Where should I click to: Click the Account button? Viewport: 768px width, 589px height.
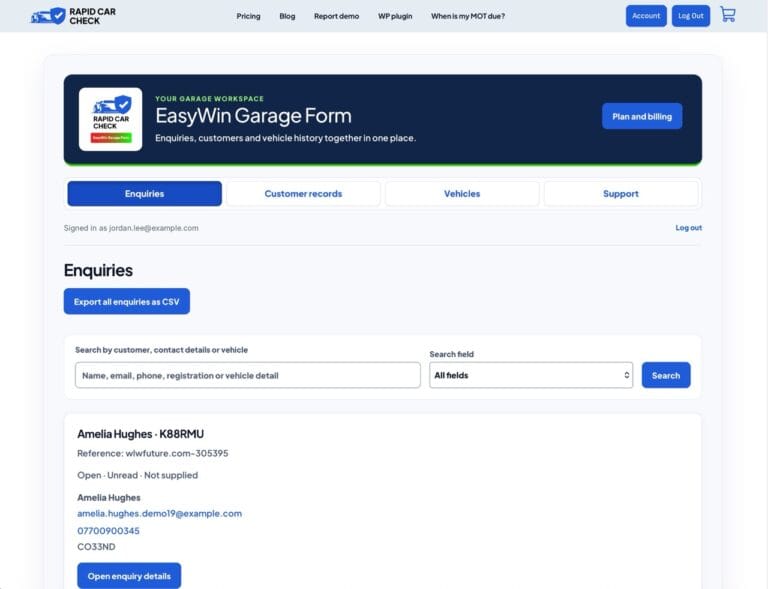click(646, 16)
